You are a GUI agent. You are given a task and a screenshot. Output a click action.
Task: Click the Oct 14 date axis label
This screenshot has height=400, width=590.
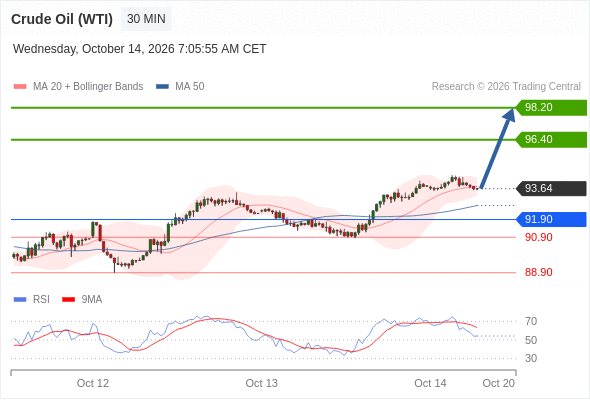click(430, 383)
